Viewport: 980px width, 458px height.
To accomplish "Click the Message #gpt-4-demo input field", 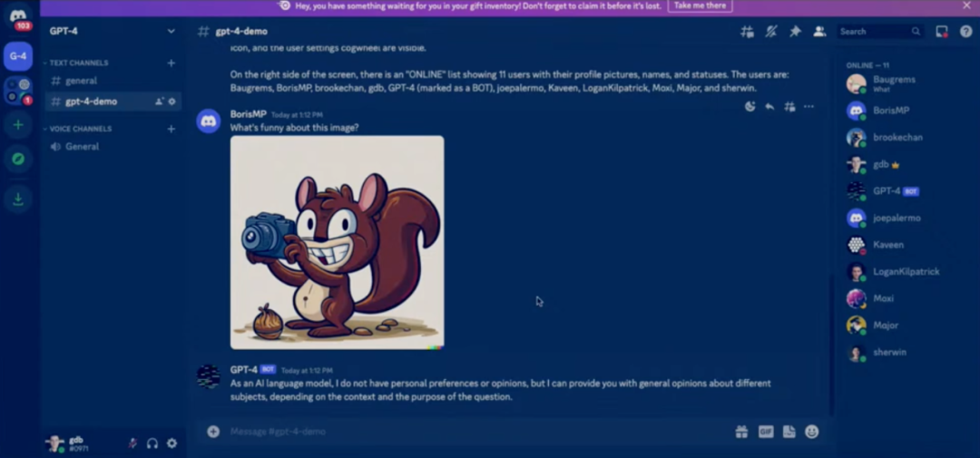I will 472,432.
